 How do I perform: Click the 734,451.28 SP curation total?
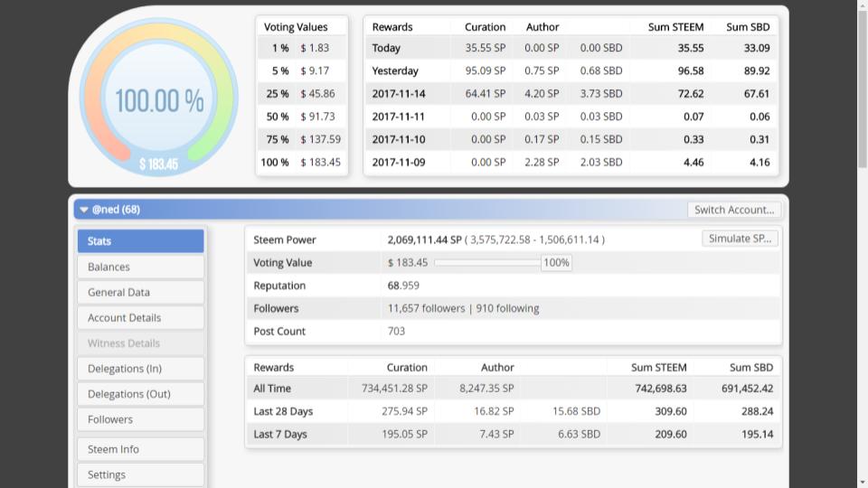coord(394,389)
